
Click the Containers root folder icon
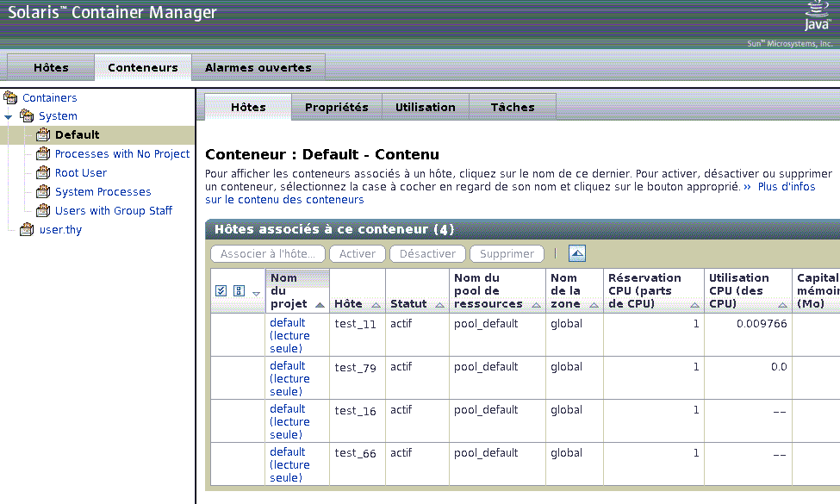pyautogui.click(x=10, y=97)
